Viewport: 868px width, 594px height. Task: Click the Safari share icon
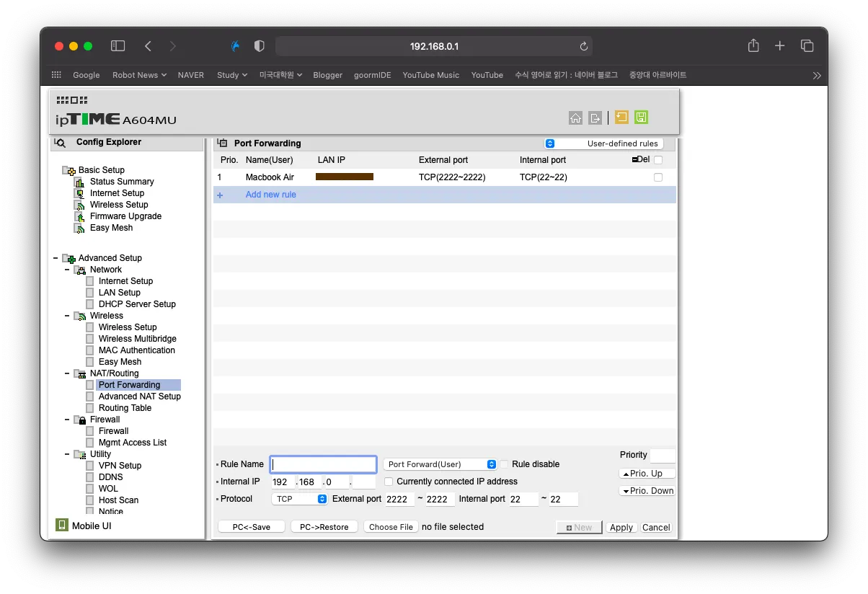coord(753,46)
